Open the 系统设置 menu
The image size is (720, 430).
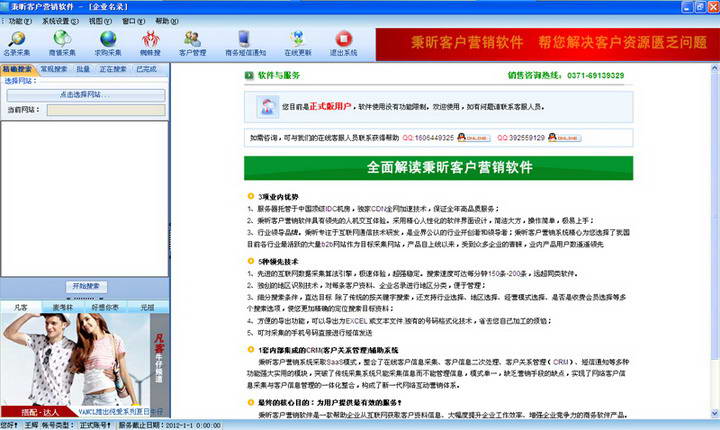tap(60, 21)
